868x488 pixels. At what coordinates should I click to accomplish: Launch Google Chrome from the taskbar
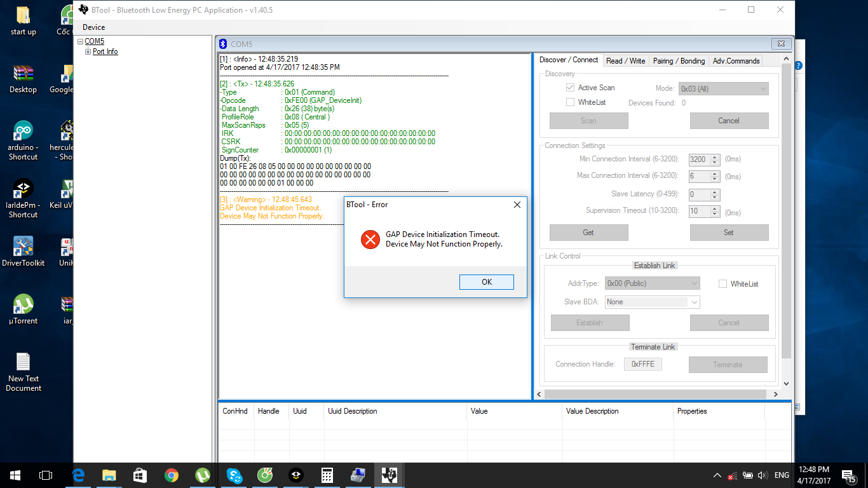(172, 475)
